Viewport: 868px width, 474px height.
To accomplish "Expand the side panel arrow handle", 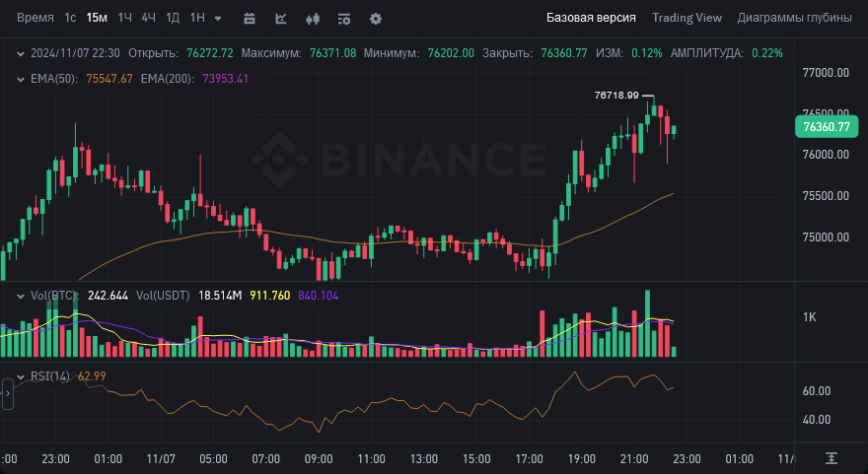I will (x=7, y=394).
